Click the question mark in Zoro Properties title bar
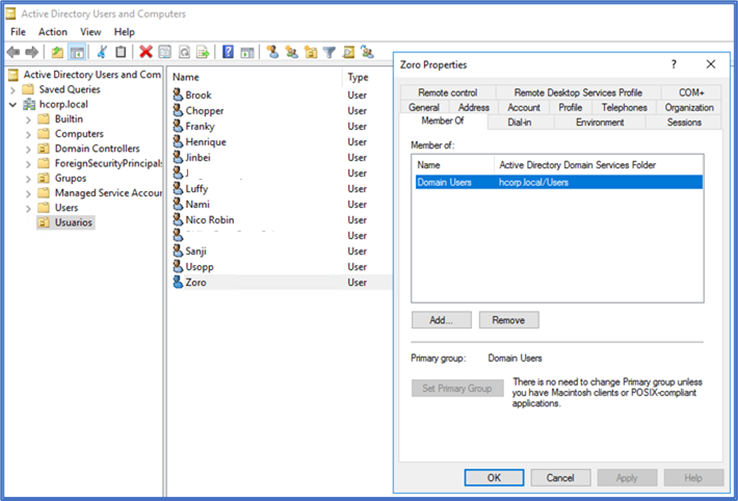Image resolution: width=738 pixels, height=501 pixels. (x=673, y=64)
